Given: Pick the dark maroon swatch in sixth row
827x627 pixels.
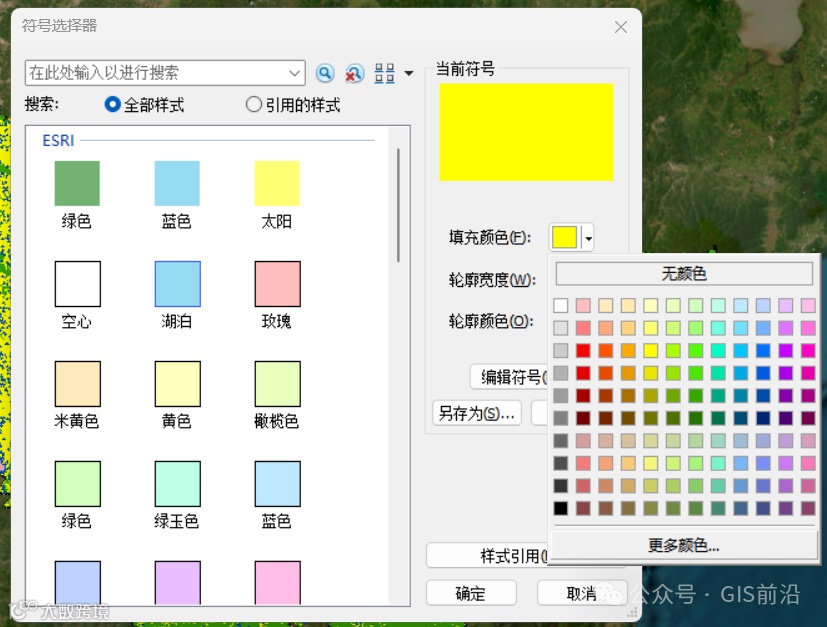Looking at the screenshot, I should [583, 418].
